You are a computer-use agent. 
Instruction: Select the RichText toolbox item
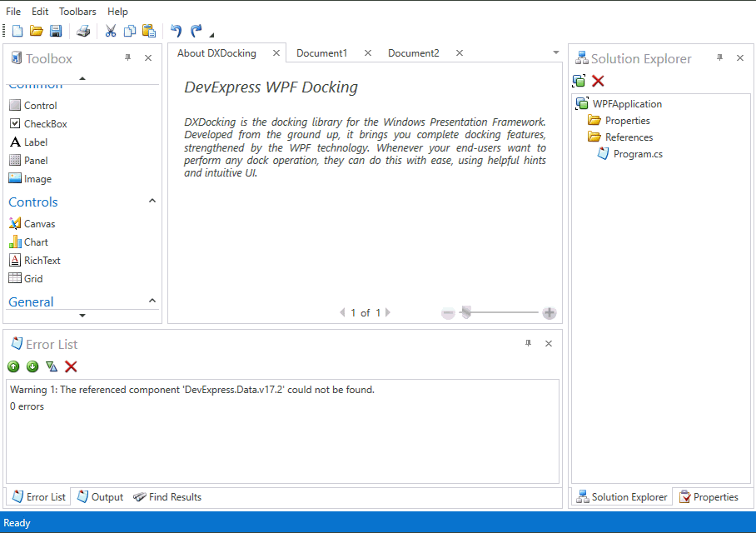tap(35, 260)
